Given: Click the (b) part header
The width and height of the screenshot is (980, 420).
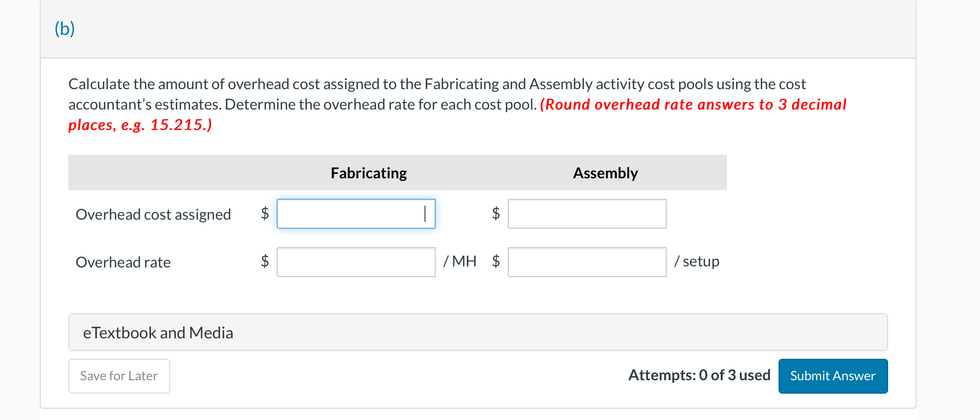Looking at the screenshot, I should pyautogui.click(x=64, y=28).
